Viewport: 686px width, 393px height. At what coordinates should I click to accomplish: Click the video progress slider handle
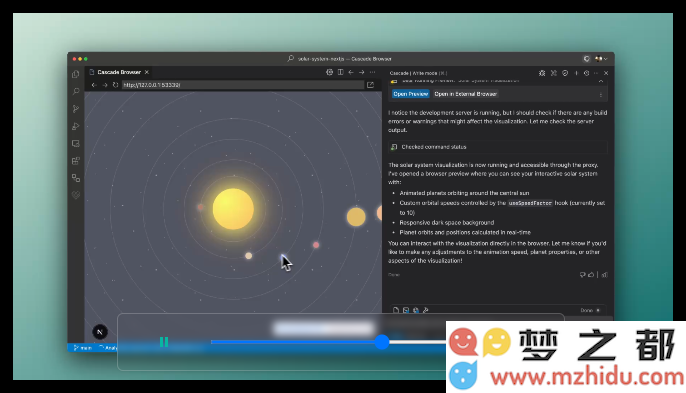pyautogui.click(x=382, y=342)
